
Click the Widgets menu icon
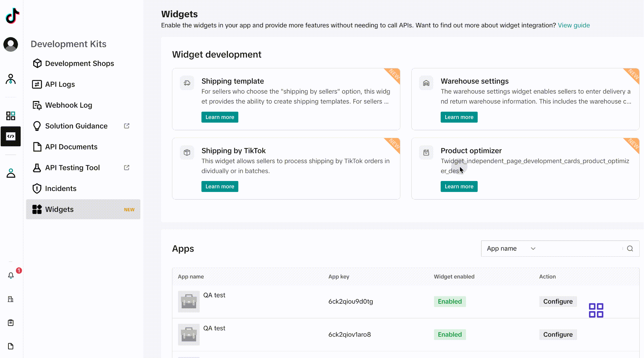click(x=37, y=209)
